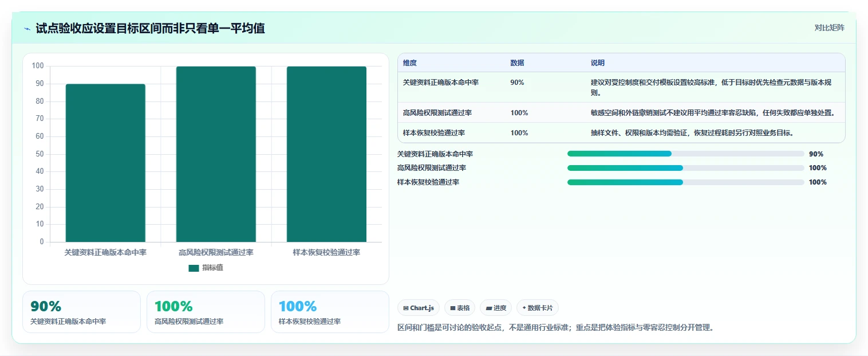This screenshot has height=356, width=868.
Task: Click x-axis label 样本恢复校验通过率
Action: point(326,252)
